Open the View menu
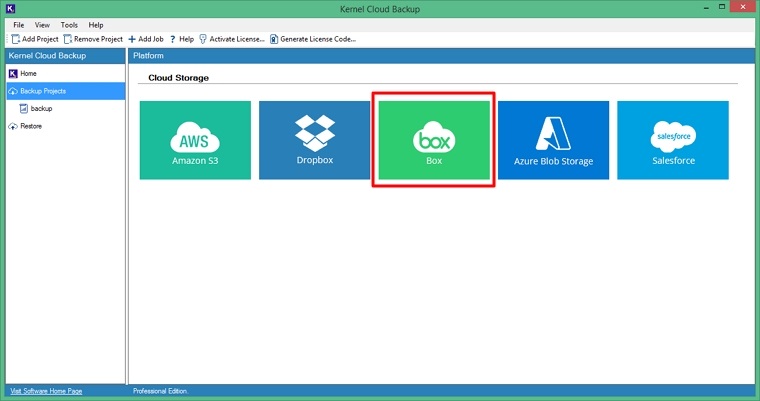Viewport: 760px width, 401px height. [42, 25]
